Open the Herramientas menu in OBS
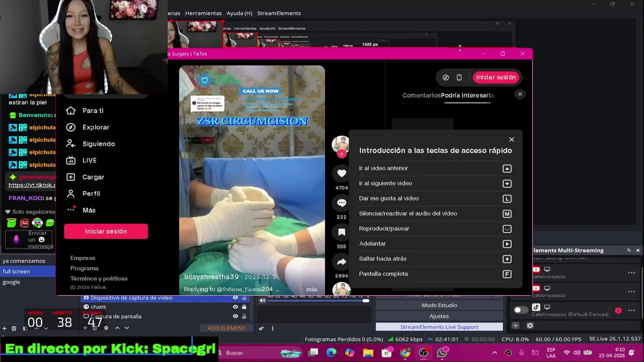This screenshot has width=644, height=362. coord(203,13)
